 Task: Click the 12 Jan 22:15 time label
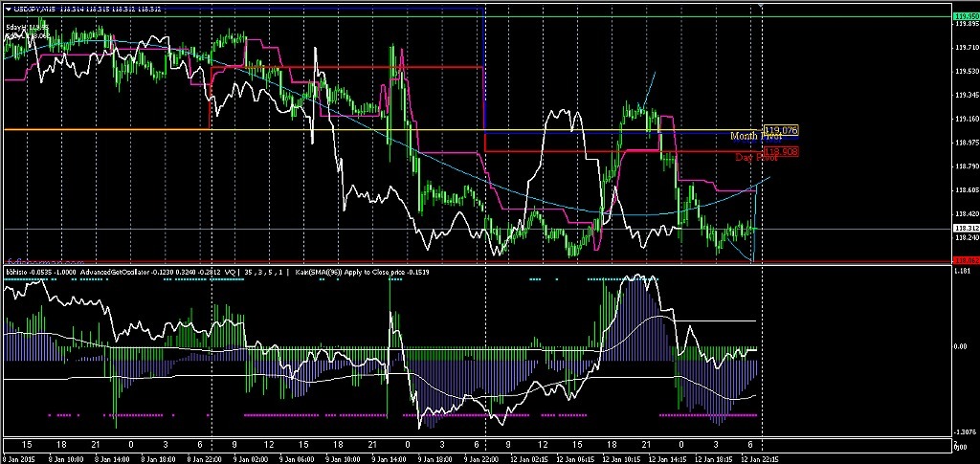(x=761, y=459)
